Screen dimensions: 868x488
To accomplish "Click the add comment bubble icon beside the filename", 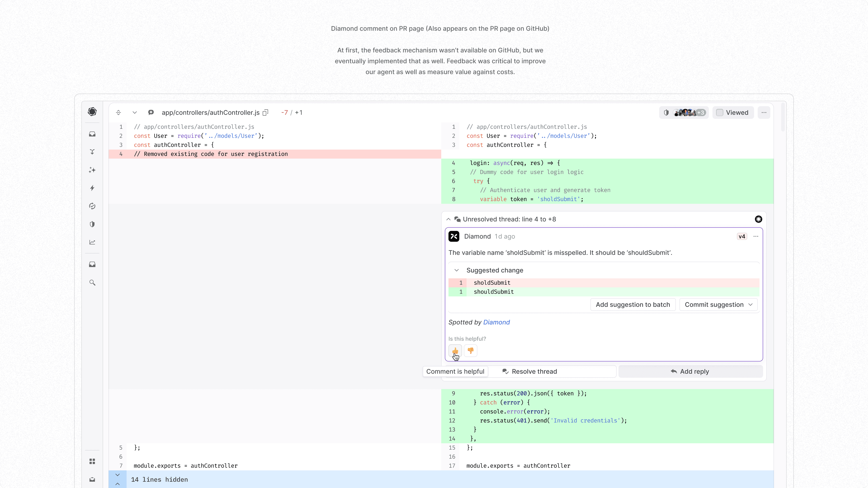I will pyautogui.click(x=151, y=113).
